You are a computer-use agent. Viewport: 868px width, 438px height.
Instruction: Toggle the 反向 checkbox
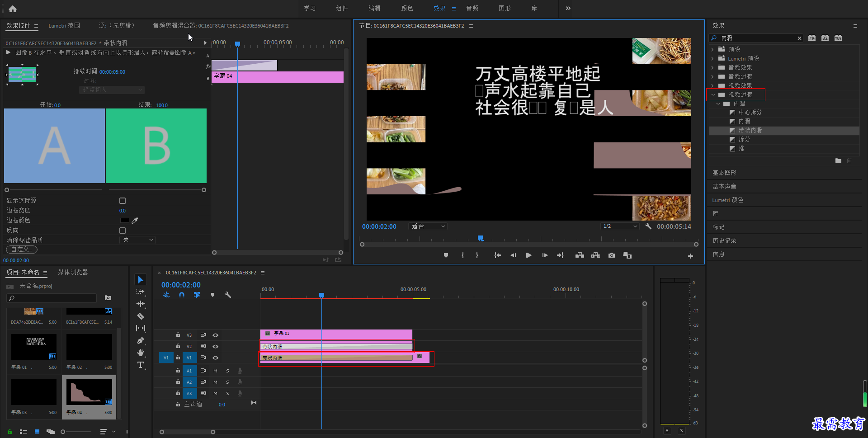click(x=123, y=231)
